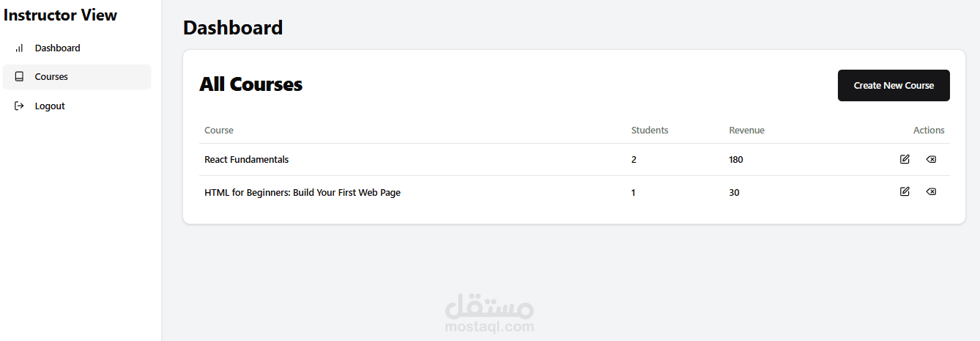Click the Dashboard bar chart icon
This screenshot has height=341, width=980.
pyautogui.click(x=19, y=48)
